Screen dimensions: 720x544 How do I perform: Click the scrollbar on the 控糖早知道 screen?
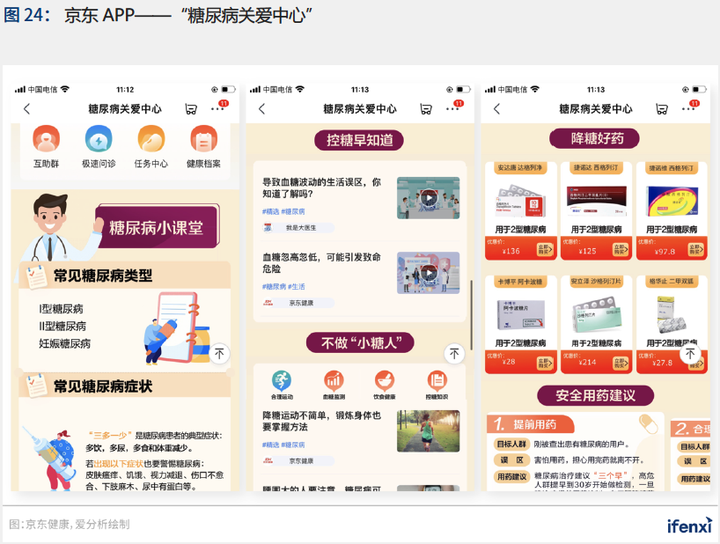[471, 315]
